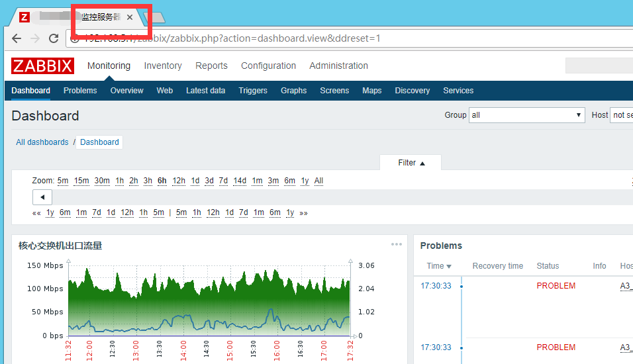This screenshot has width=633, height=364.
Task: Jump to latest time with »» icon
Action: [x=303, y=213]
